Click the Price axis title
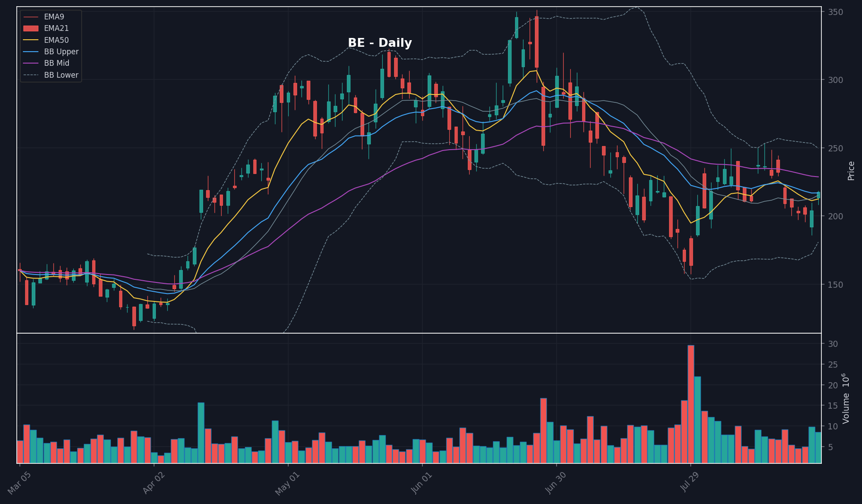The height and width of the screenshot is (504, 862). tap(851, 171)
